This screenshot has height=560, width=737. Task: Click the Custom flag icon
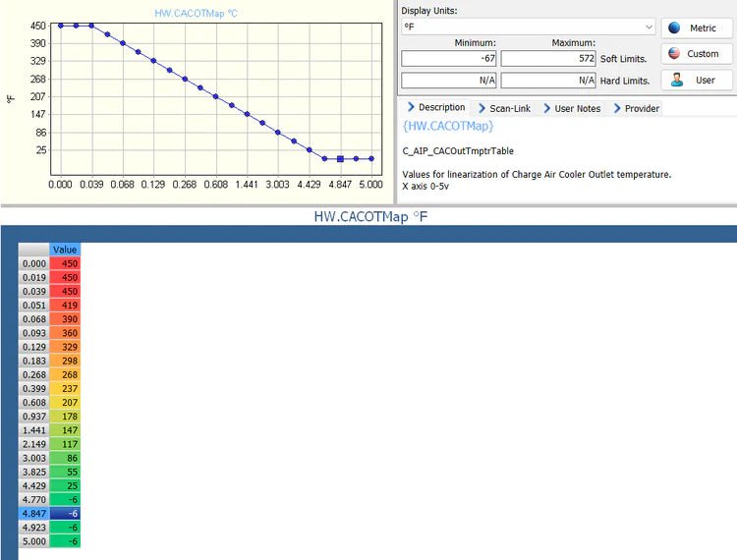674,54
